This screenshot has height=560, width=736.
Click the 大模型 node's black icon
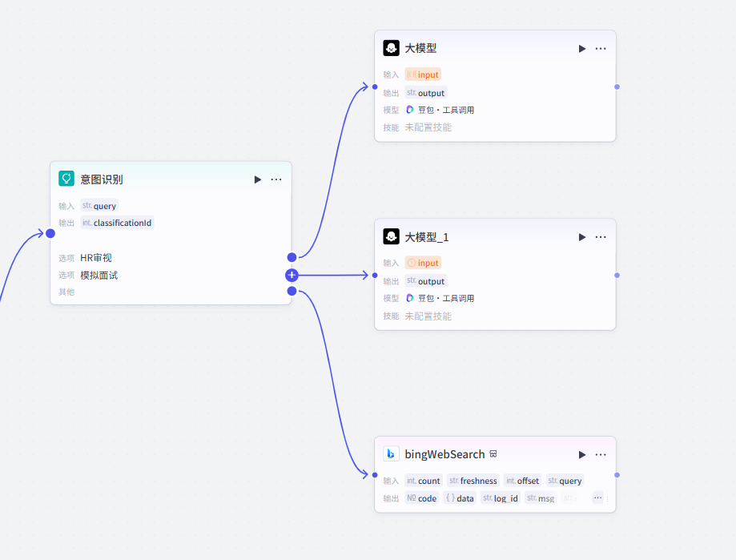click(391, 48)
